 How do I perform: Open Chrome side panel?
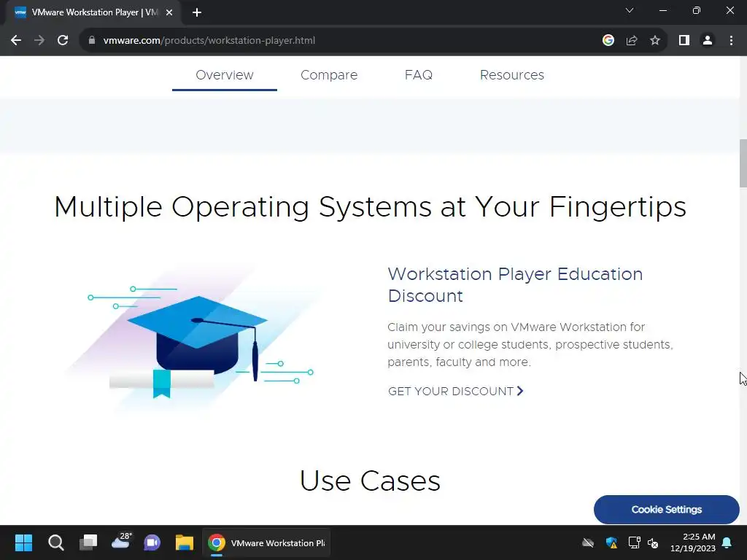[x=684, y=41]
